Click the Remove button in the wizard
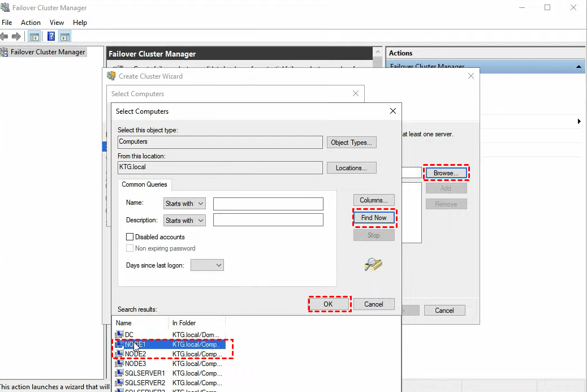Screen dimensions: 587x392 (x=446, y=204)
